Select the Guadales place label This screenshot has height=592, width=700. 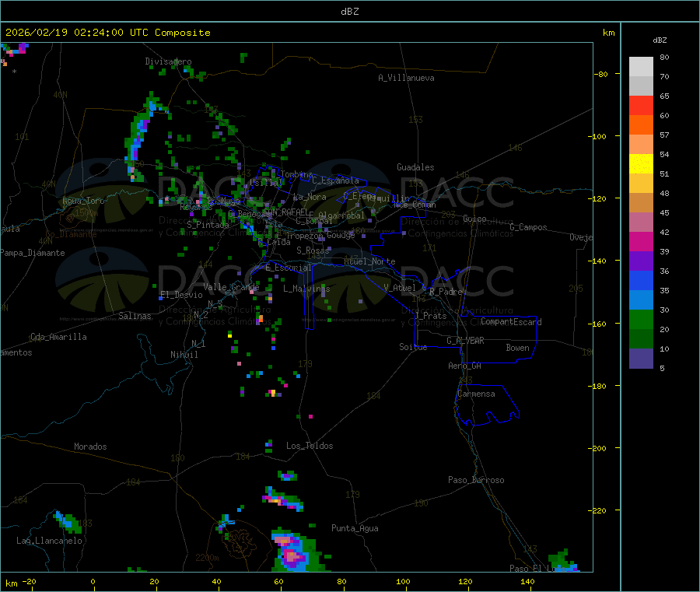click(415, 167)
